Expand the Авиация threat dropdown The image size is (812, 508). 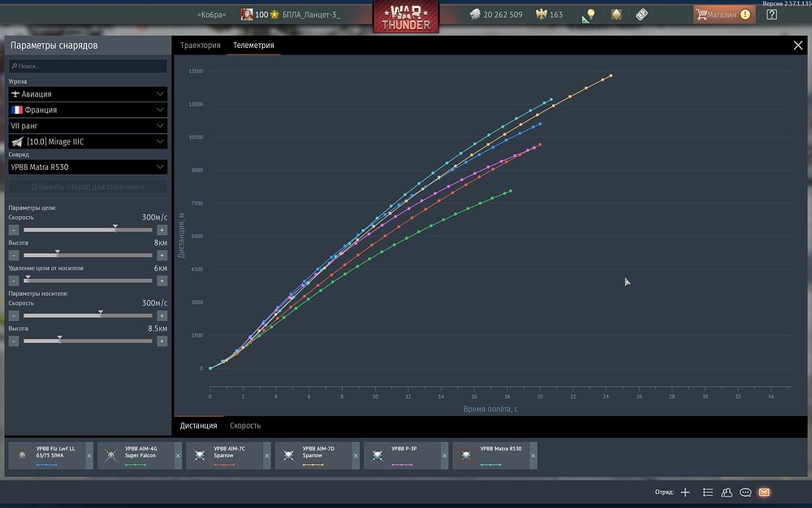click(88, 93)
